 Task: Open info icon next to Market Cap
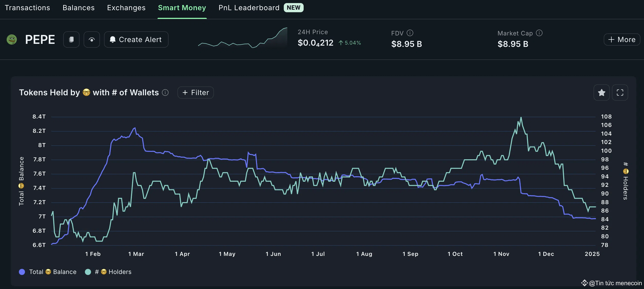[539, 33]
